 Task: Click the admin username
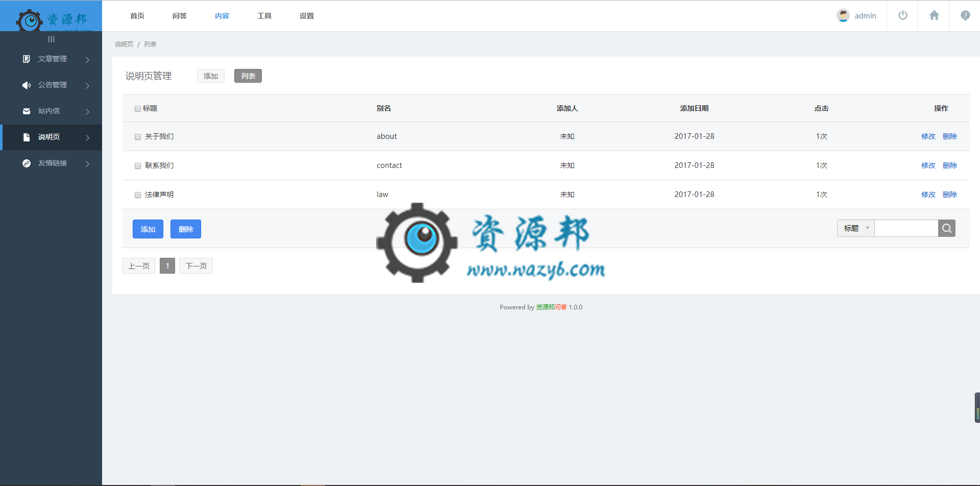click(866, 16)
